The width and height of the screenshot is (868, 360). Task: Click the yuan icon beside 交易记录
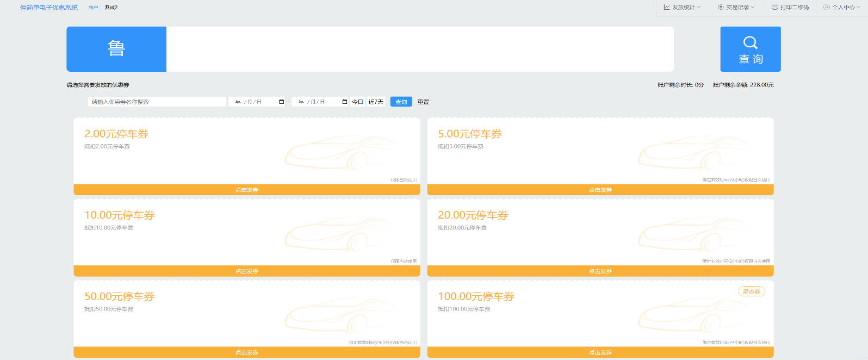(721, 7)
